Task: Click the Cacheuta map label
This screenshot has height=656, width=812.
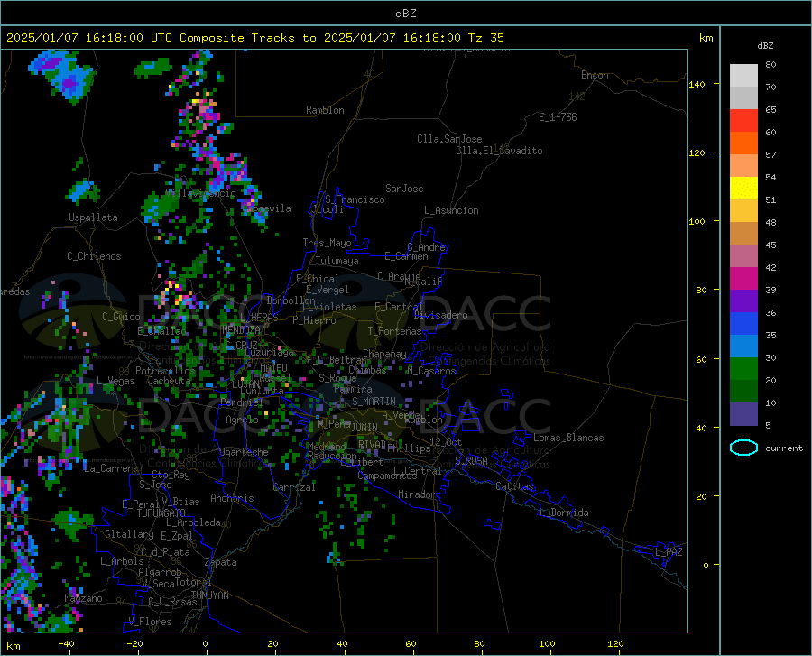Action: pos(169,381)
